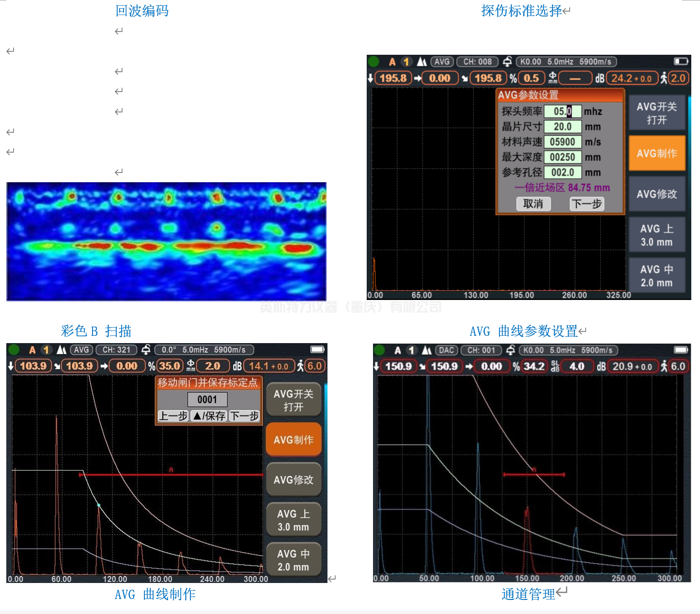Open the CH: 008 channel selector
This screenshot has width=700, height=614.
coord(477,62)
